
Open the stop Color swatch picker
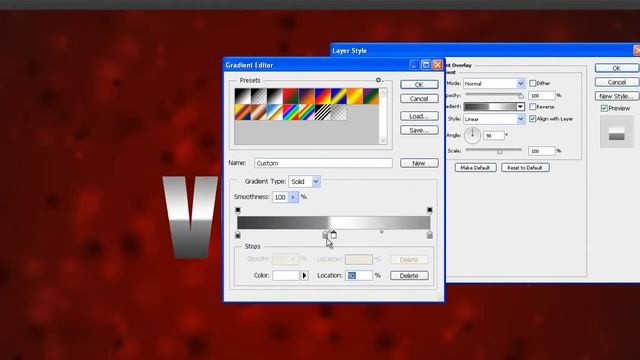click(287, 276)
